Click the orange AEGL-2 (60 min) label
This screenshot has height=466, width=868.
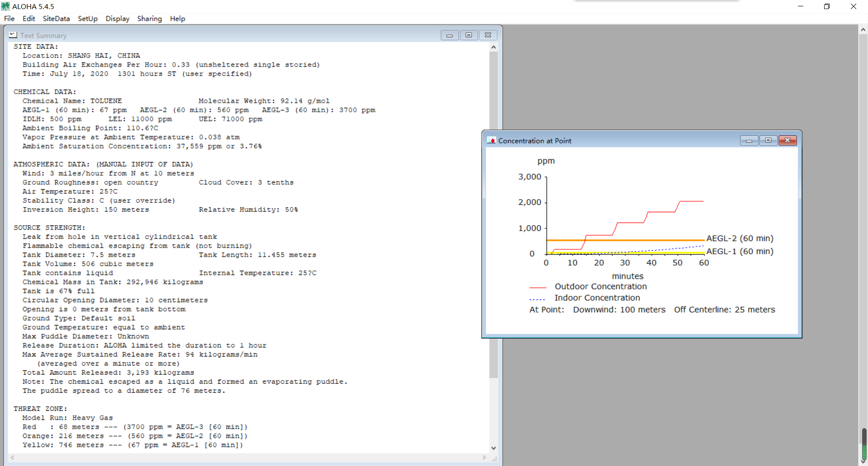[x=740, y=238]
